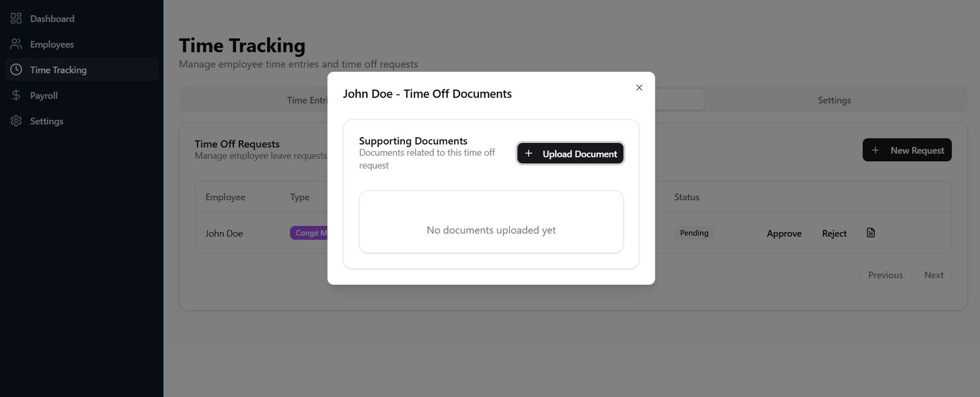Reject John Doe's time off request

834,233
